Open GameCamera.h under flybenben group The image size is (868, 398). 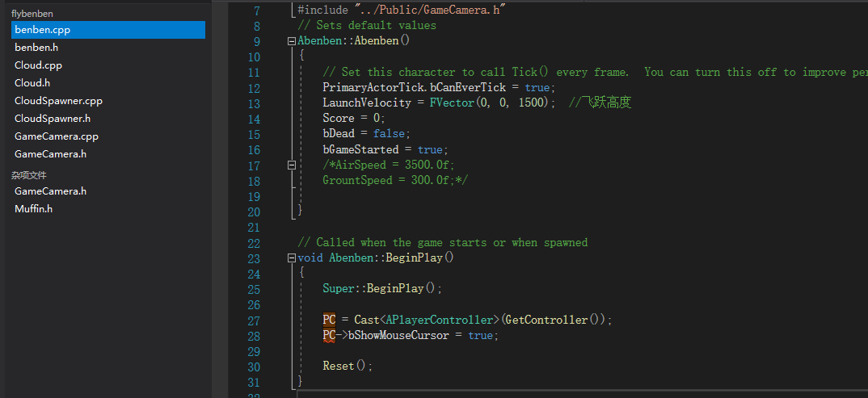point(50,153)
